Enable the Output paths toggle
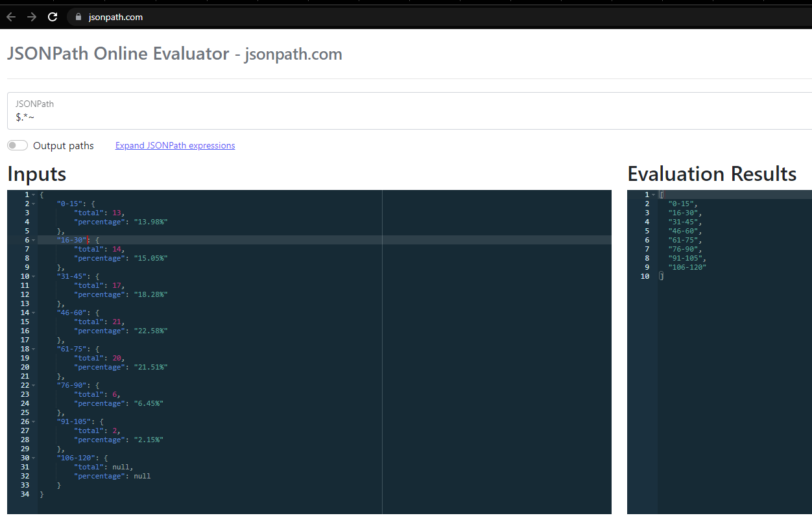The width and height of the screenshot is (812, 520). point(17,145)
